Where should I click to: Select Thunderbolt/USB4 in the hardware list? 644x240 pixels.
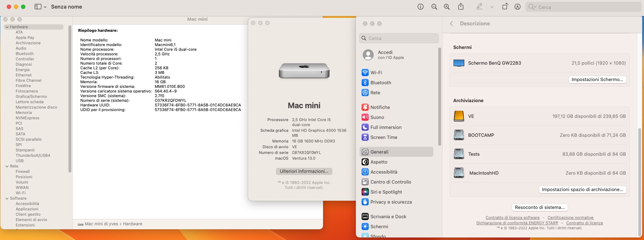click(33, 155)
